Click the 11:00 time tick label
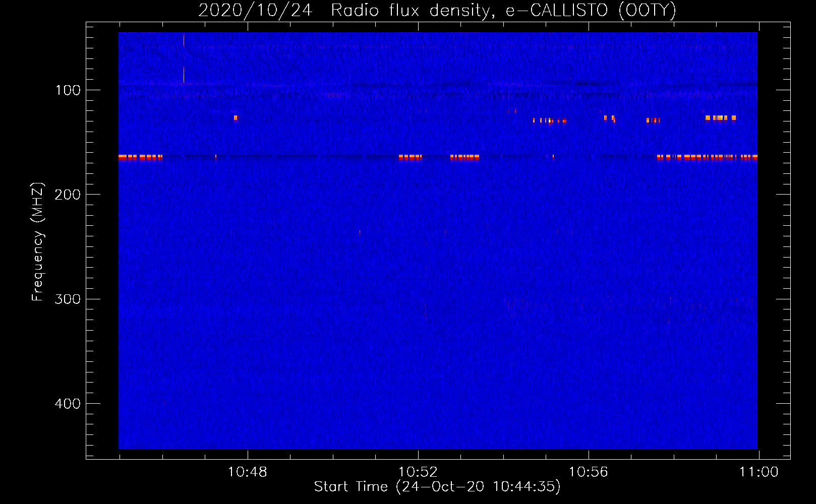Image resolution: width=816 pixels, height=504 pixels. coord(759,472)
